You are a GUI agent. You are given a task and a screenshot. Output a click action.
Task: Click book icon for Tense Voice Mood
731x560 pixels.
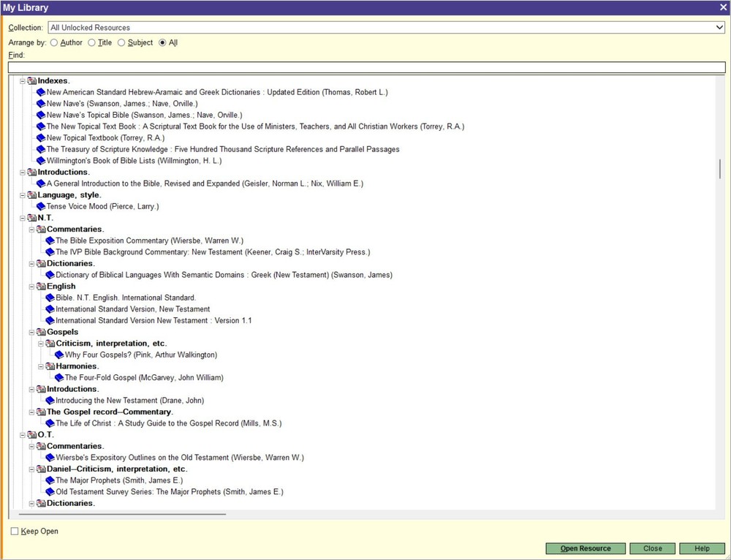41,207
